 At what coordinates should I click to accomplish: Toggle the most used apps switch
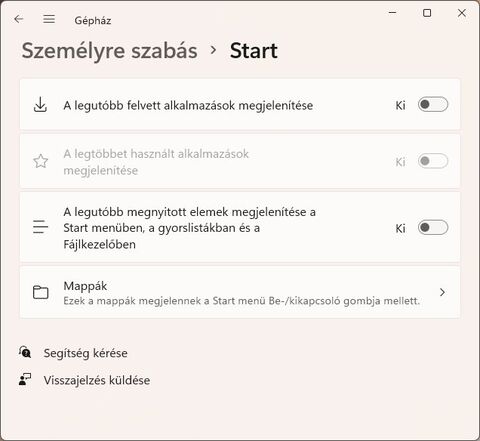433,161
